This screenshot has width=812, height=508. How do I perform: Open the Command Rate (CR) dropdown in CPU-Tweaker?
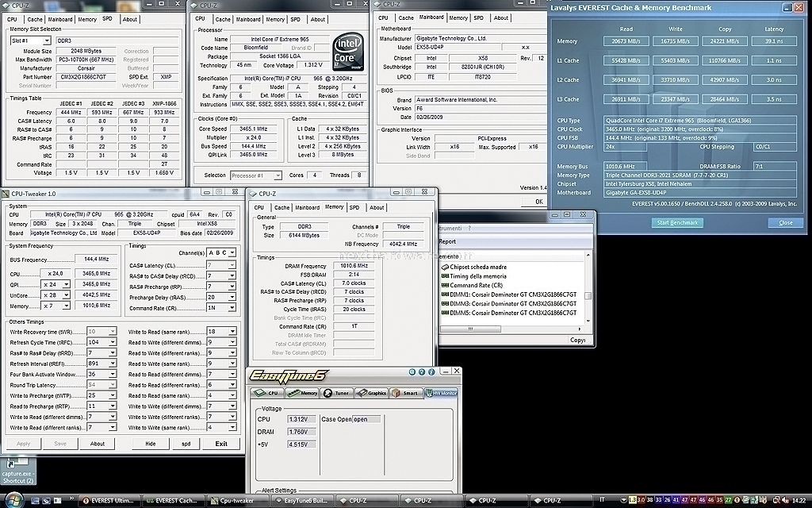[232, 308]
